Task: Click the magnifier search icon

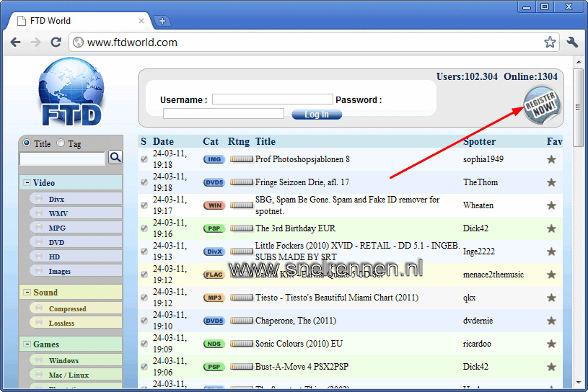Action: pyautogui.click(x=115, y=157)
